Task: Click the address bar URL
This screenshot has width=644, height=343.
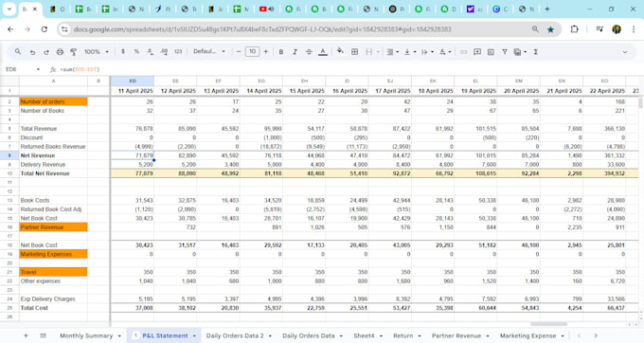Action: pyautogui.click(x=262, y=29)
